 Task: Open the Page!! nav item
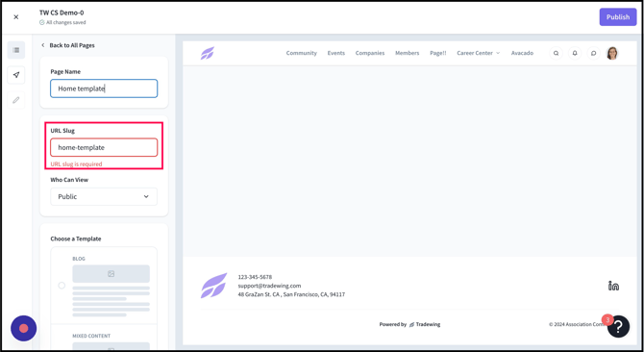(438, 53)
